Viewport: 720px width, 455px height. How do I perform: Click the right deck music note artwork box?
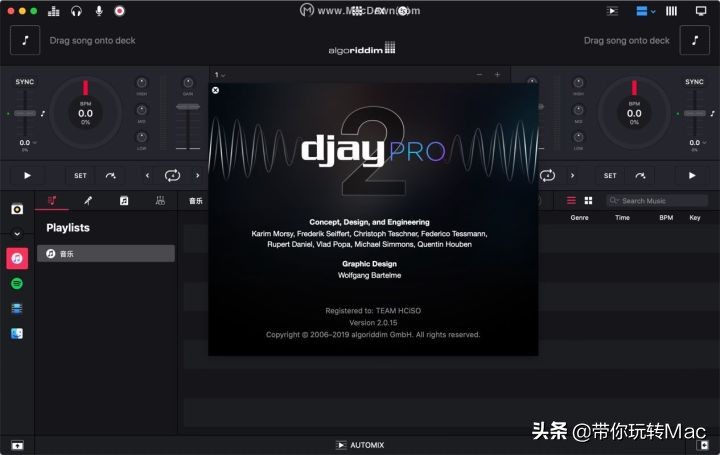coord(695,40)
